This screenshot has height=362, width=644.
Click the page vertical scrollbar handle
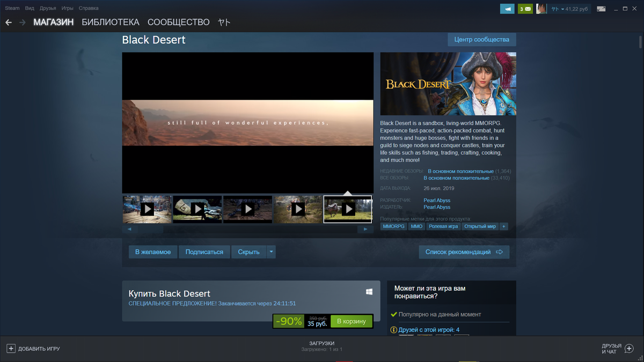(640, 42)
